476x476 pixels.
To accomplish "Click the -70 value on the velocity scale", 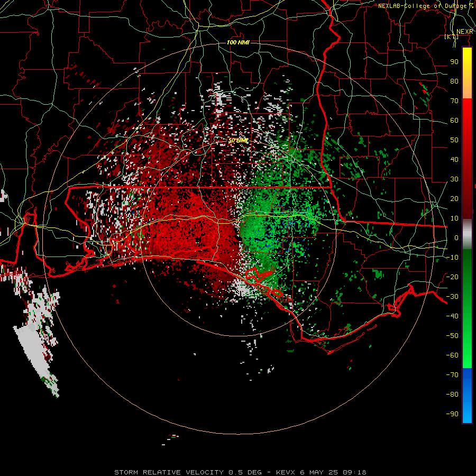I will pyautogui.click(x=452, y=374).
